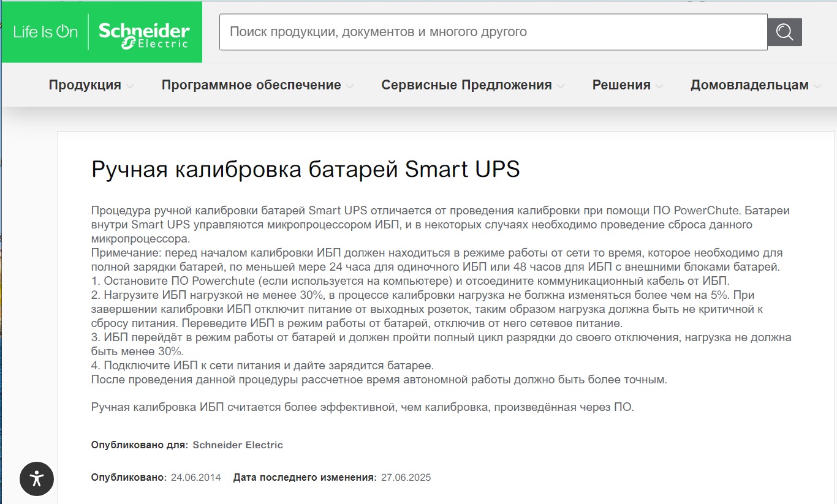Click the article title Ручная калибровка батарей Smart UPS

[305, 169]
